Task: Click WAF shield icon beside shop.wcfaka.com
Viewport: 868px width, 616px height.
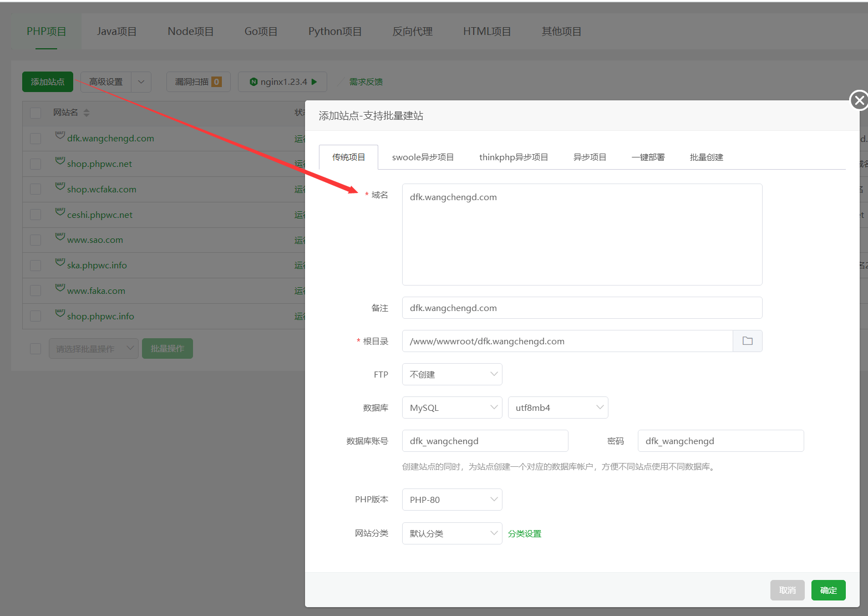Action: click(x=60, y=186)
